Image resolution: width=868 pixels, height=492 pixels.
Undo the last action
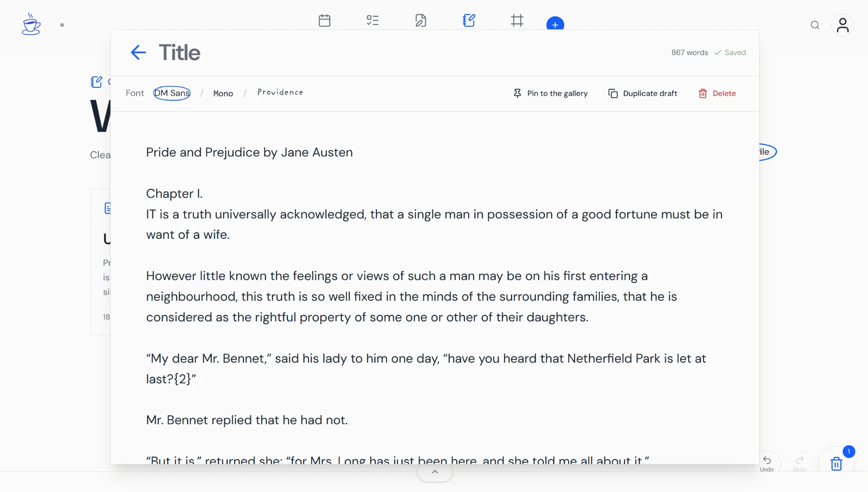click(x=767, y=463)
